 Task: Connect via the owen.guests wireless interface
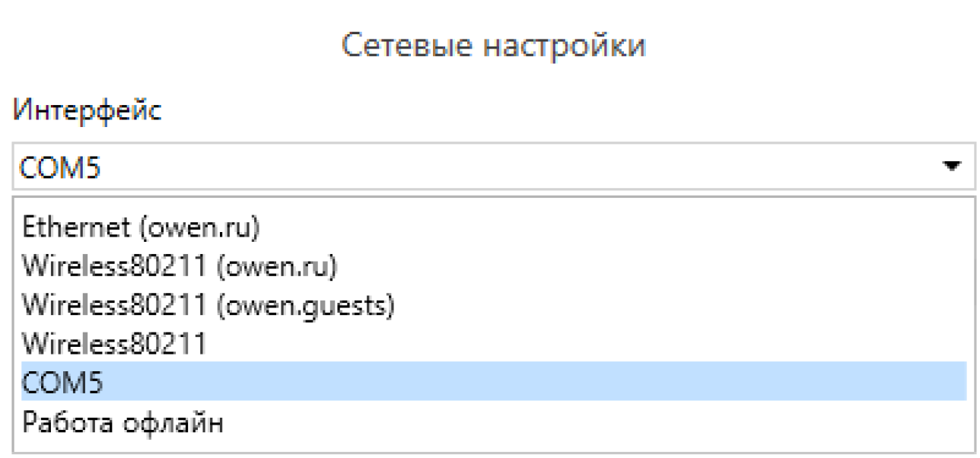tap(208, 305)
